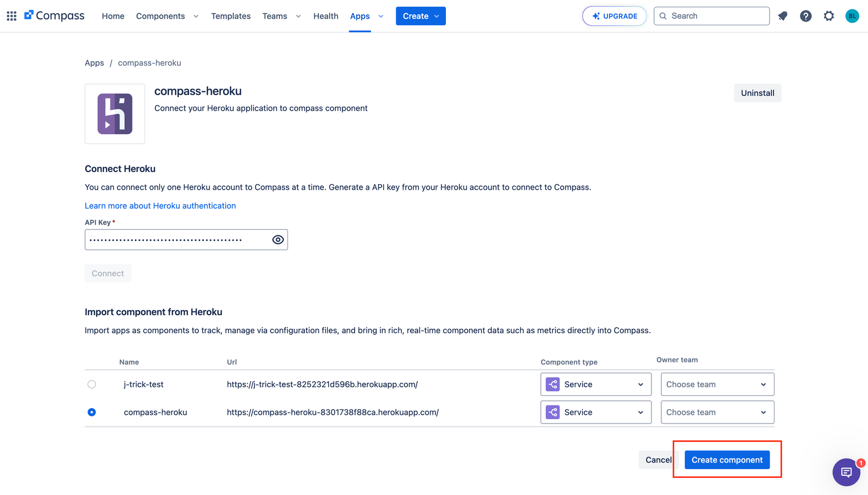Open Learn more about Heroku authentication link

[x=160, y=206]
